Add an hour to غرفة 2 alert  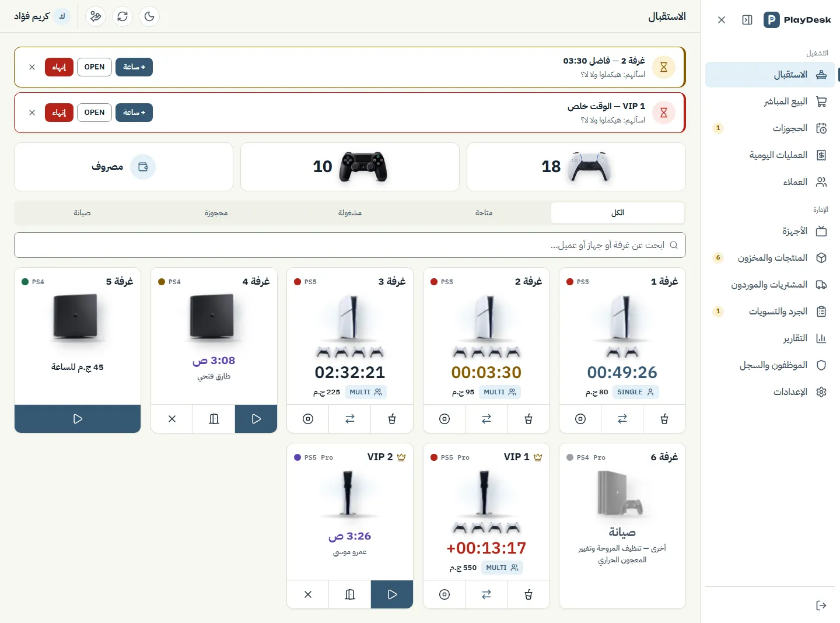[x=134, y=67]
